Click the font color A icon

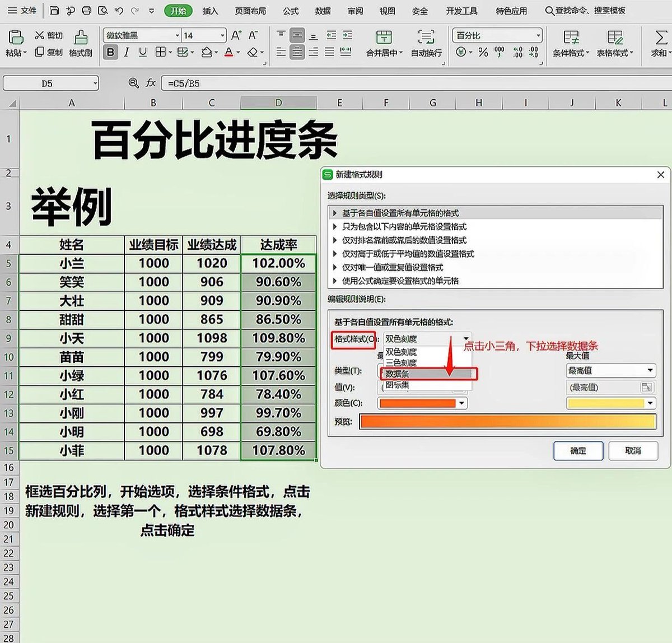pyautogui.click(x=228, y=52)
